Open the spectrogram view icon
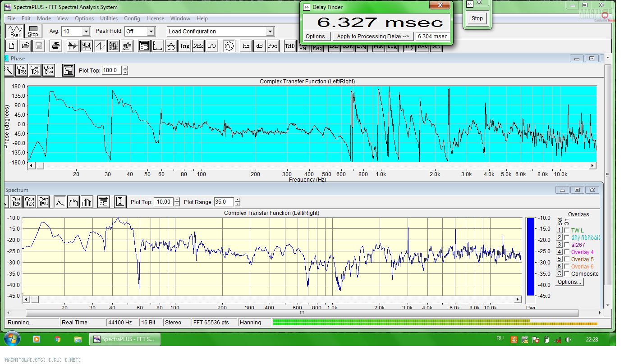The height and width of the screenshot is (364, 624). (x=114, y=45)
